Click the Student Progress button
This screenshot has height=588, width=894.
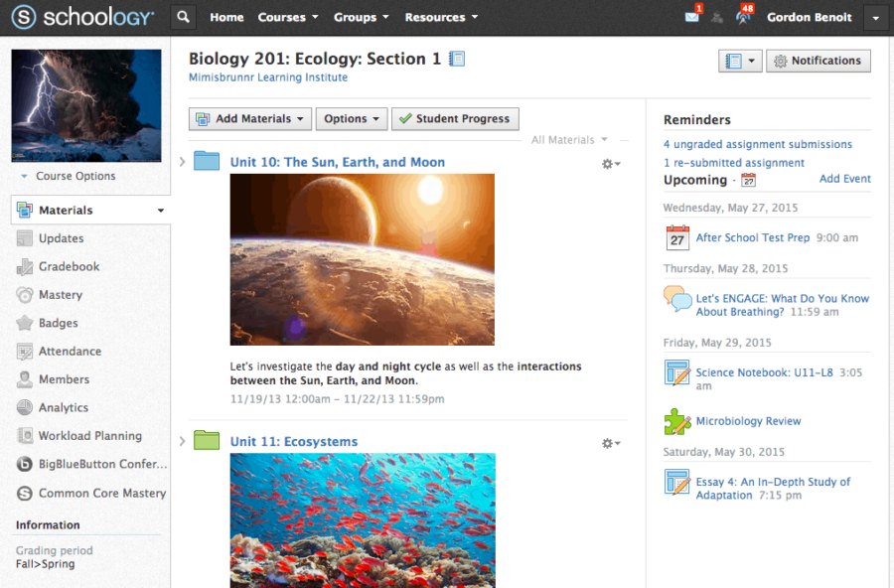(455, 118)
